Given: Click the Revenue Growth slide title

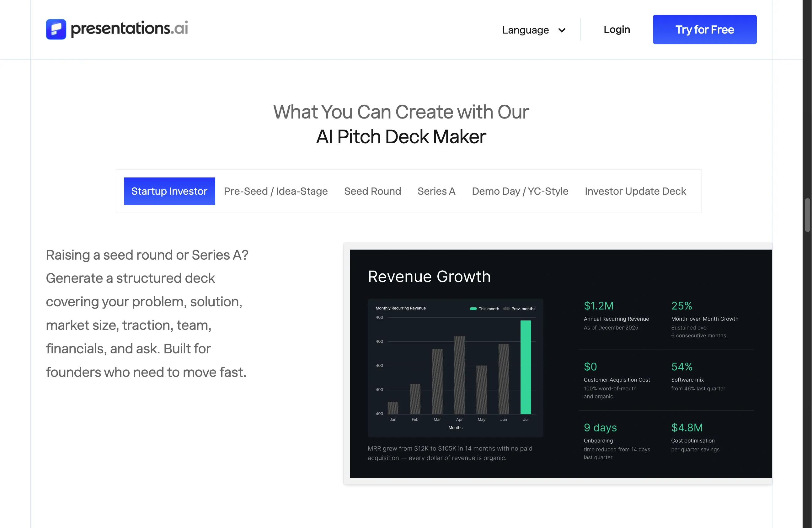Looking at the screenshot, I should [x=429, y=277].
